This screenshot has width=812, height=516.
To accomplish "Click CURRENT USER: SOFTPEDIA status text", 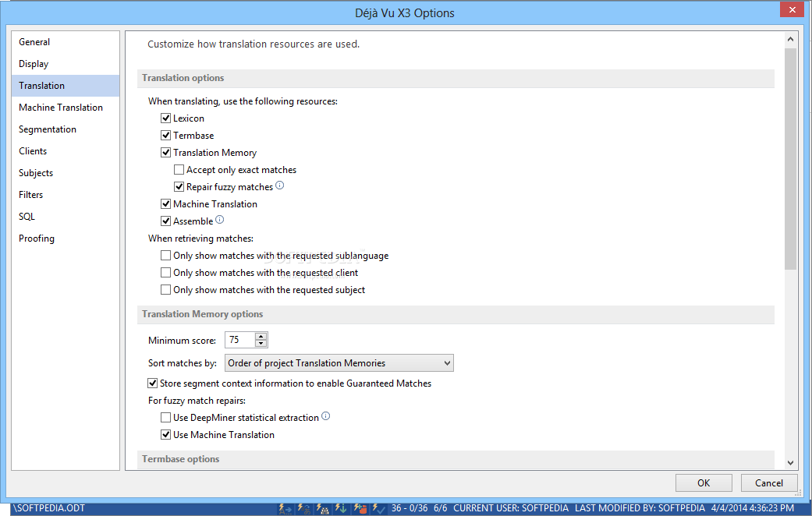I will pyautogui.click(x=511, y=508).
